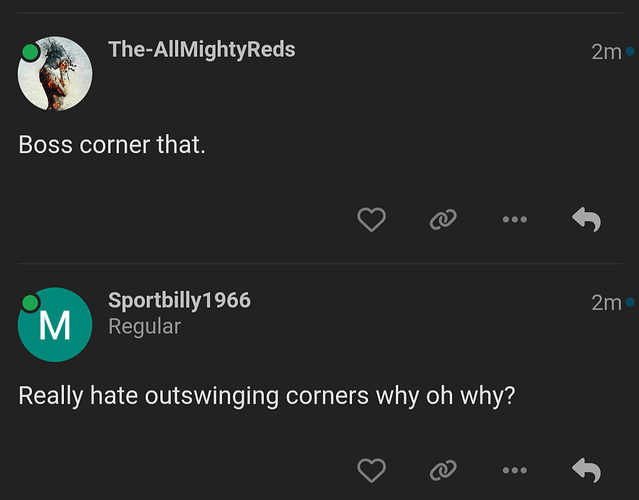Image resolution: width=639 pixels, height=500 pixels.
Task: Open Sportbilly1966's green M avatar
Action: click(x=56, y=324)
